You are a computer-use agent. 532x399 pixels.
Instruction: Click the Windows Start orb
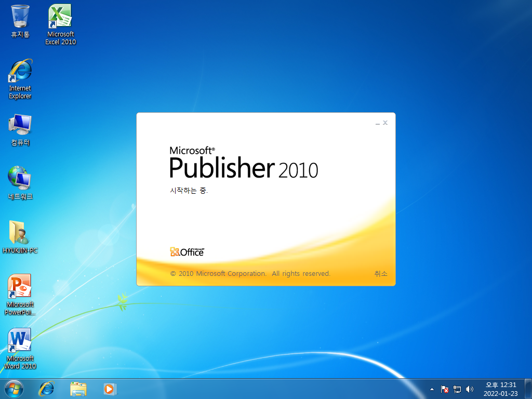[x=14, y=389]
